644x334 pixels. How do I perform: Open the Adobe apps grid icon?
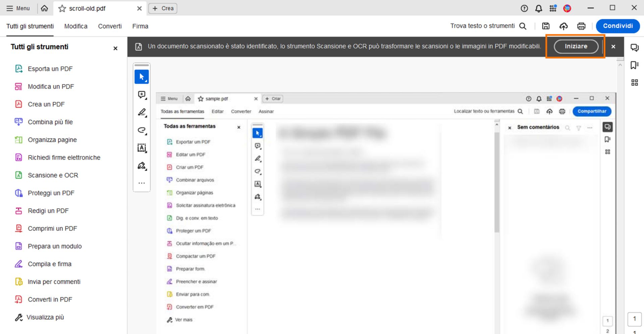point(553,8)
